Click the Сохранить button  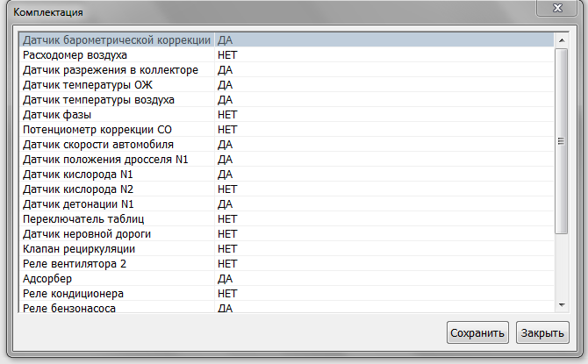(x=477, y=333)
